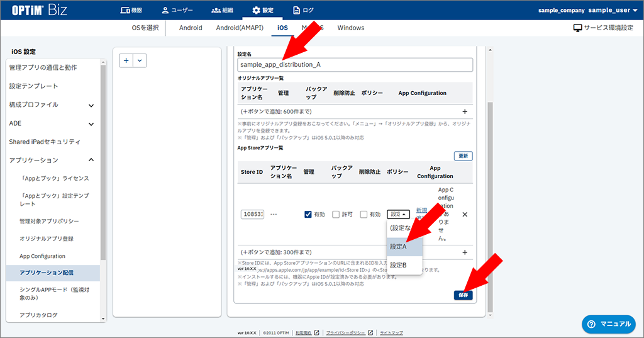
Task: Open アプリカタログ sidebar item
Action: click(38, 315)
